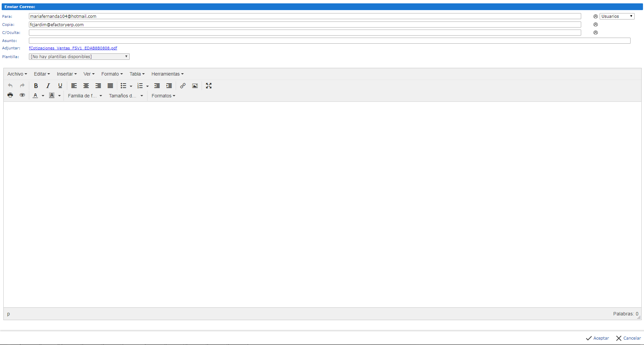
Task: Apply the text color
Action: click(35, 95)
